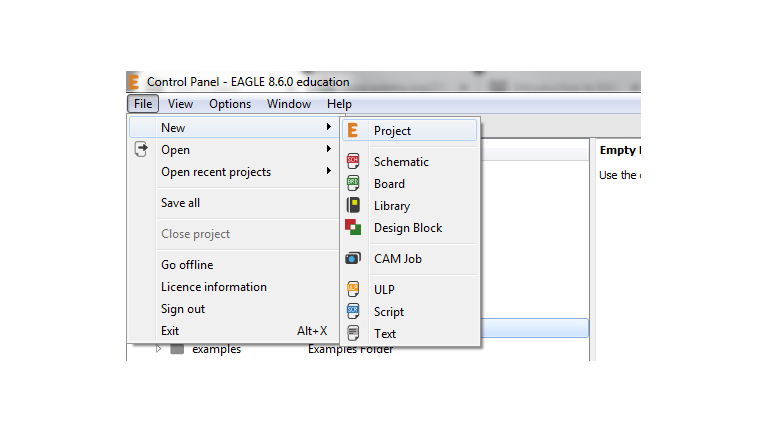This screenshot has height=432, width=767.
Task: Click the Project icon in New submenu
Action: click(352, 131)
